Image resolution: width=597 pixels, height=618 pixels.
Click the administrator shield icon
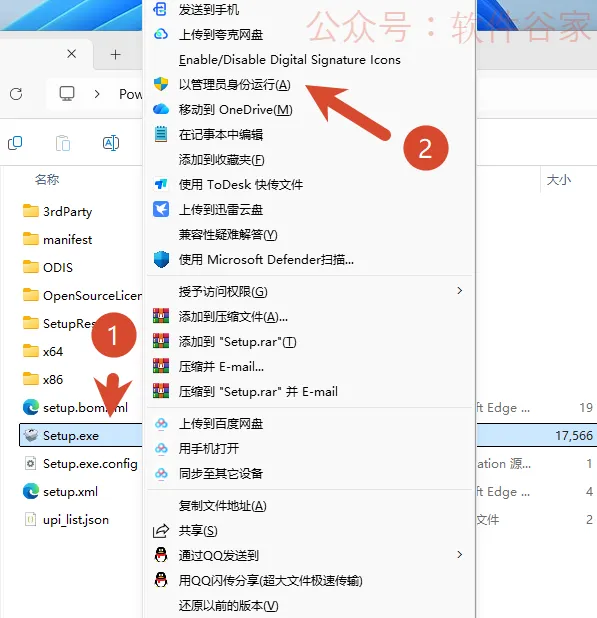pyautogui.click(x=161, y=84)
